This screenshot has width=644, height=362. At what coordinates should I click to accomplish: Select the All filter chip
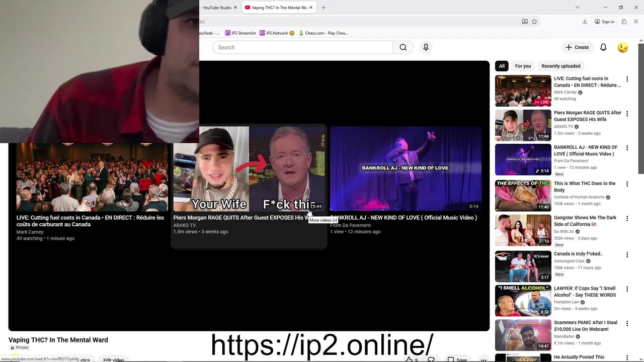502,66
